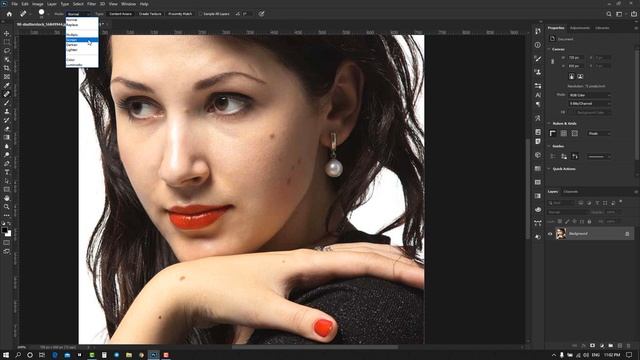Choose Replace in the mode list
Viewport: 640px width, 360px height.
[82, 25]
